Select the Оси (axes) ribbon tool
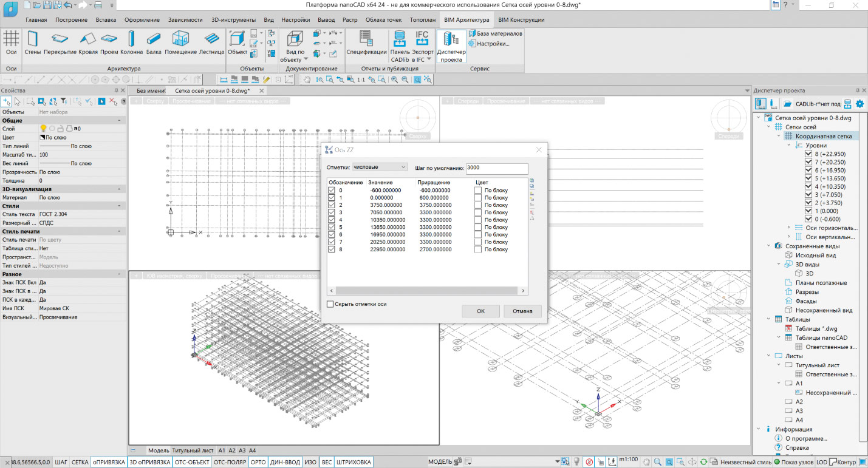Image resolution: width=868 pixels, height=468 pixels. pyautogui.click(x=12, y=43)
